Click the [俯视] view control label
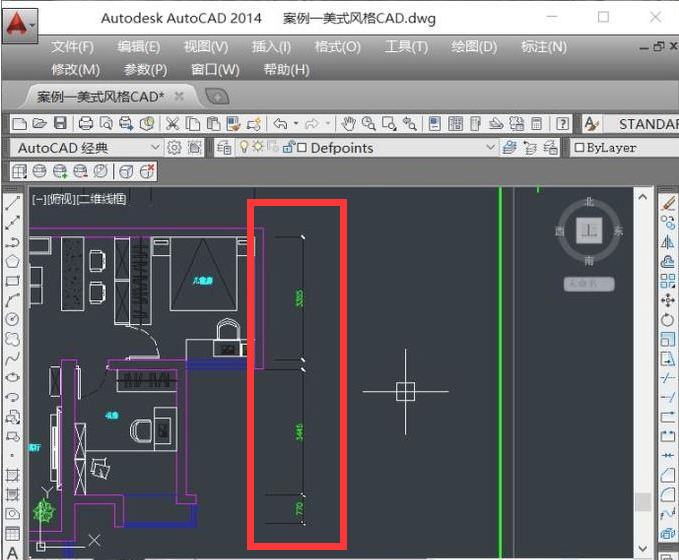679x560 pixels. click(59, 199)
